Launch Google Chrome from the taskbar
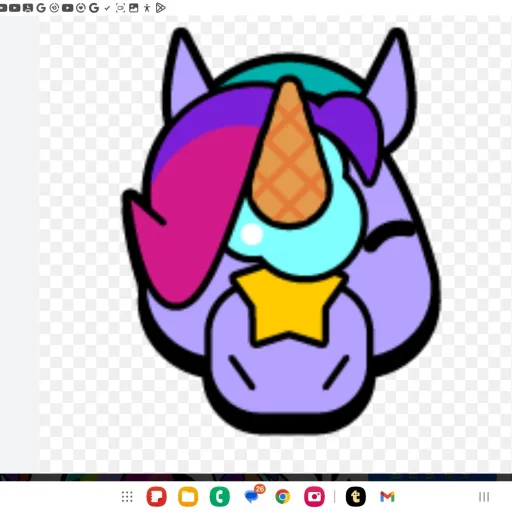Viewport: 512px width, 512px height. (x=283, y=497)
